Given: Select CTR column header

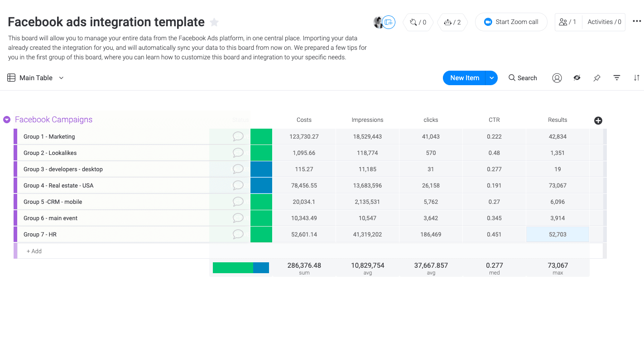Looking at the screenshot, I should pos(494,120).
